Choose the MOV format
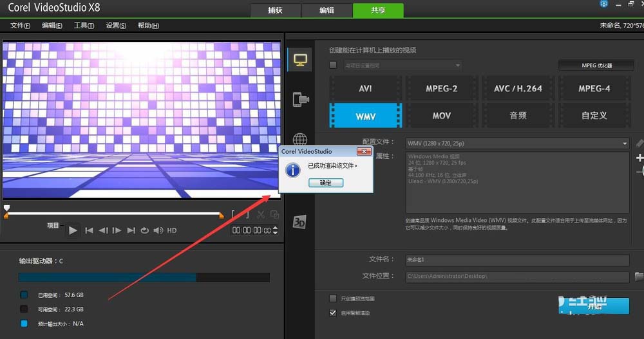Screen dimensions: 644x339 [442, 116]
